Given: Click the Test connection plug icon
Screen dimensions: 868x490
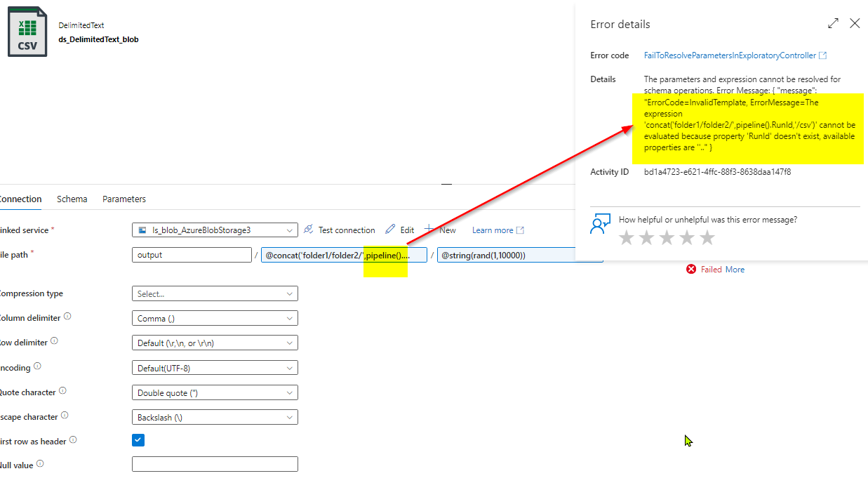Looking at the screenshot, I should click(x=309, y=230).
